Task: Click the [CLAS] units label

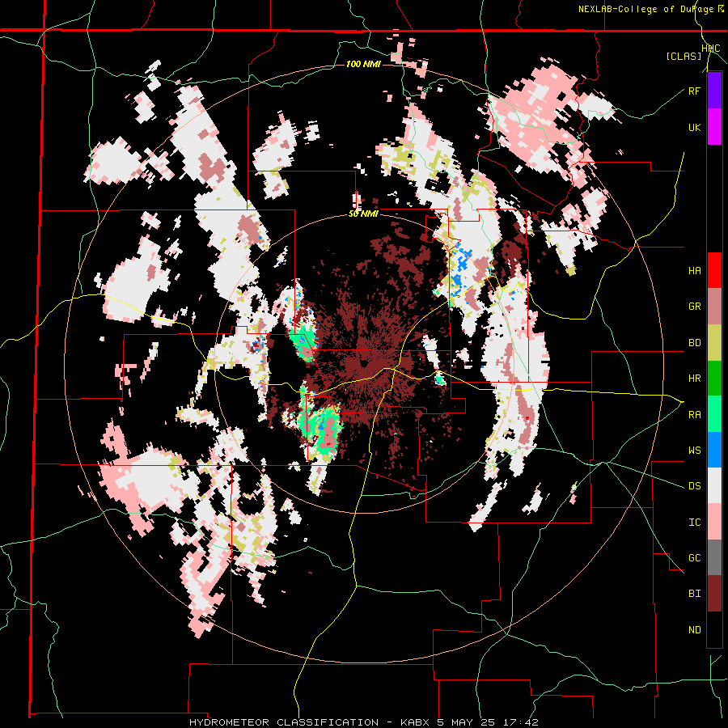Action: (x=684, y=57)
